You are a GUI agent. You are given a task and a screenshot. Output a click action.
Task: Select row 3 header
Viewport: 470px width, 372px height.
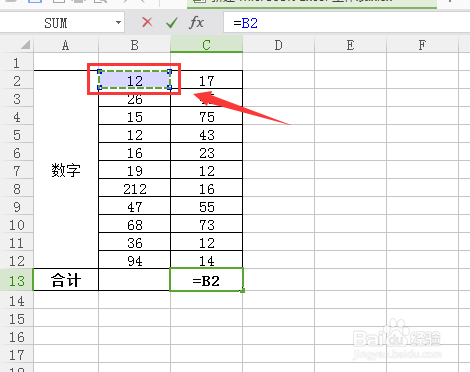point(17,99)
